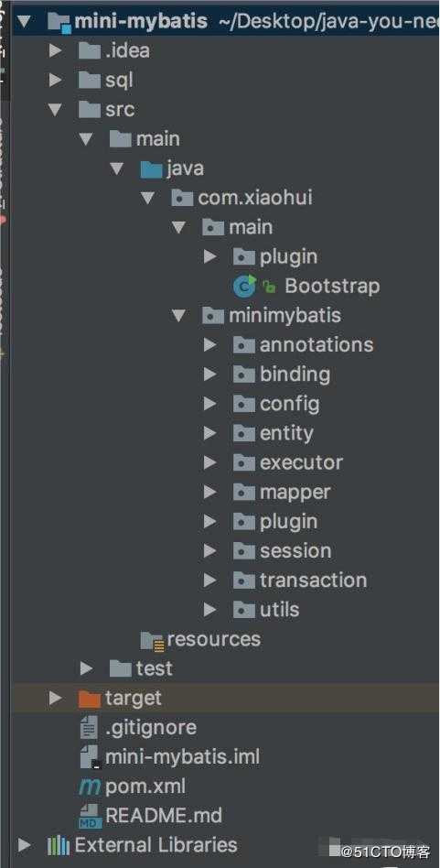The height and width of the screenshot is (868, 440).
Task: Expand the test folder arrow
Action: pyautogui.click(x=86, y=668)
